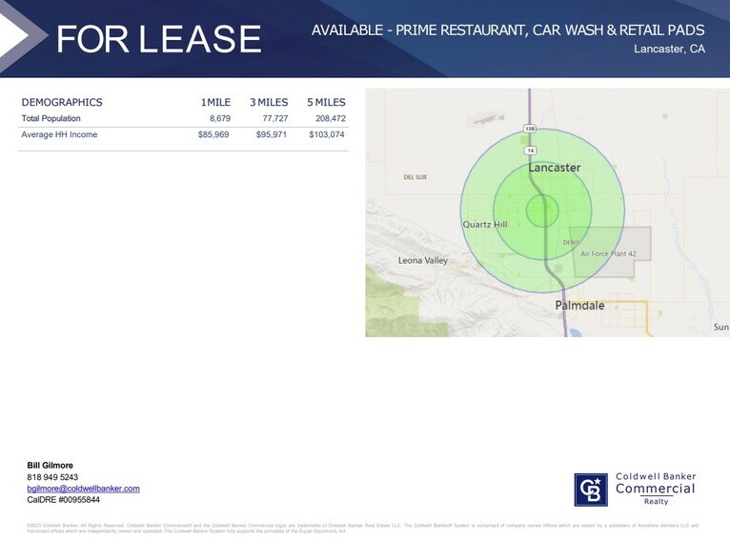730x560 pixels.
Task: Click the population value 77,727
Action: [275, 119]
